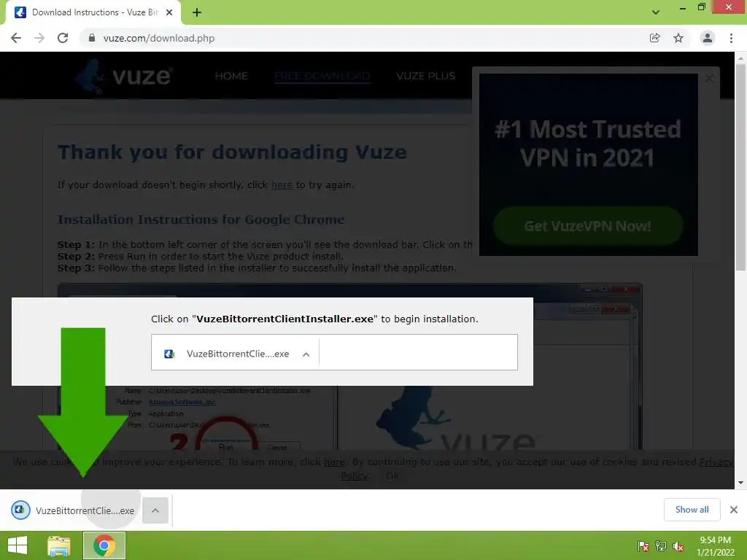Go to HOME in Vuze navigation
Viewport: 747px width, 560px height.
point(231,76)
